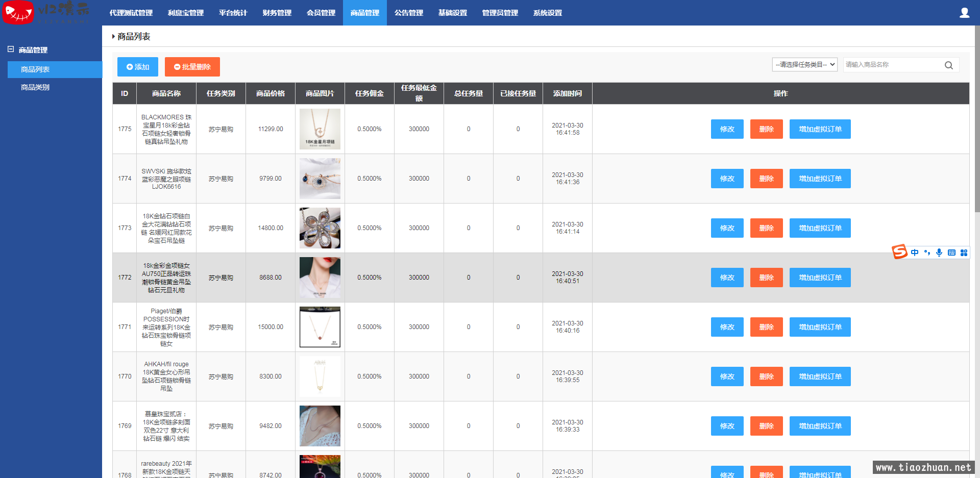Click 删除 for product 1769

(767, 426)
